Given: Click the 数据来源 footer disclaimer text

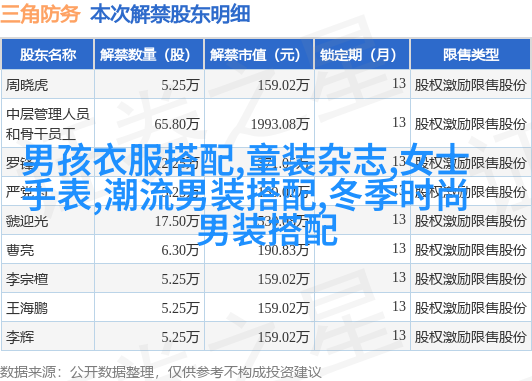Looking at the screenshot, I should (x=160, y=372).
